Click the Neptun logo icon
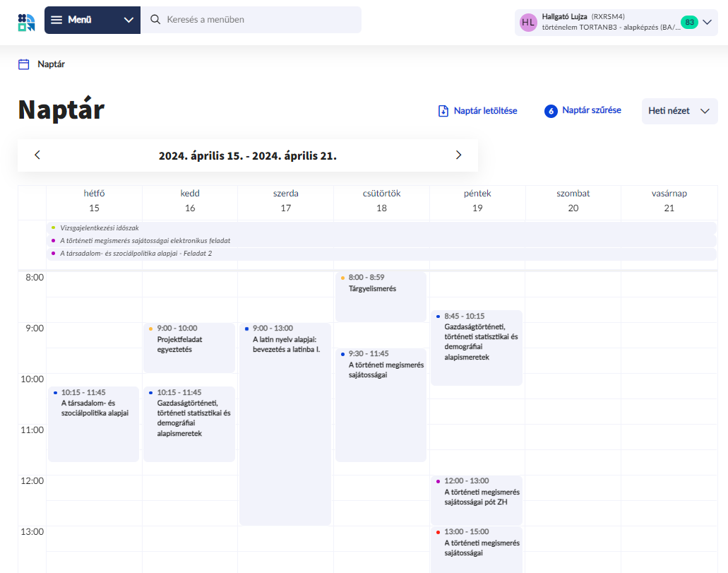 click(26, 20)
